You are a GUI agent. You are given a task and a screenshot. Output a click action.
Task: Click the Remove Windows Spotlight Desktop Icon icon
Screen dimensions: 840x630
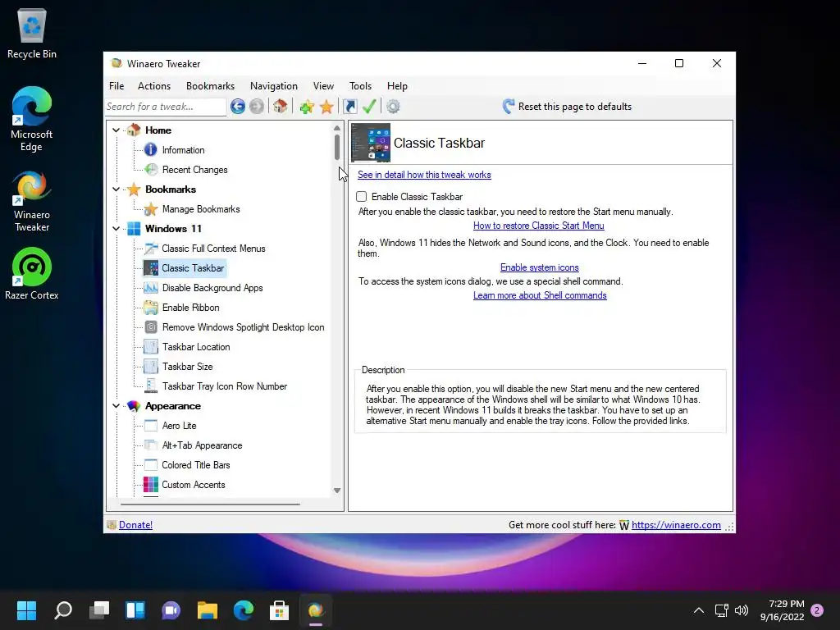tap(151, 326)
